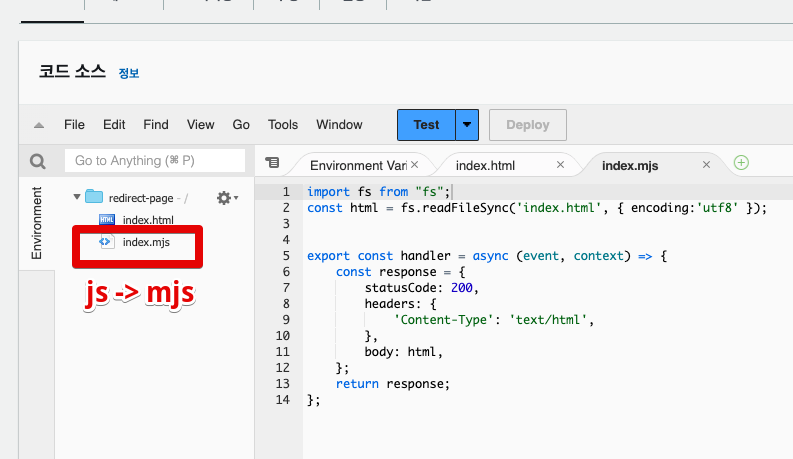Focus the Go to Anything search field

click(x=155, y=161)
